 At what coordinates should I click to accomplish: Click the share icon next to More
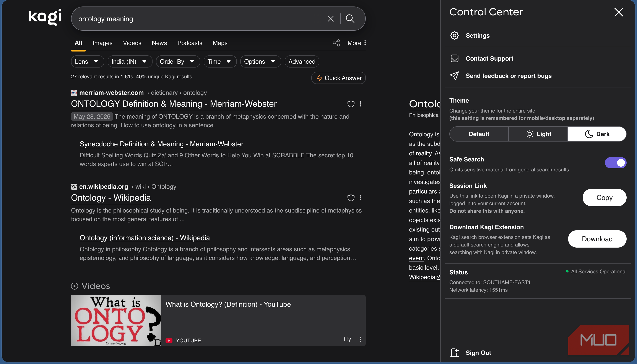tap(336, 43)
